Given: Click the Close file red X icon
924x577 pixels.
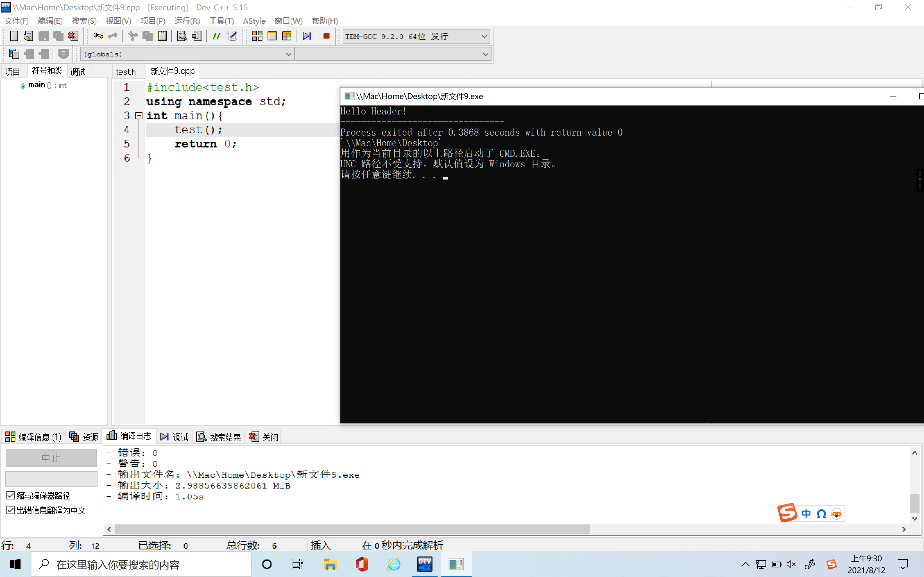Looking at the screenshot, I should [73, 36].
